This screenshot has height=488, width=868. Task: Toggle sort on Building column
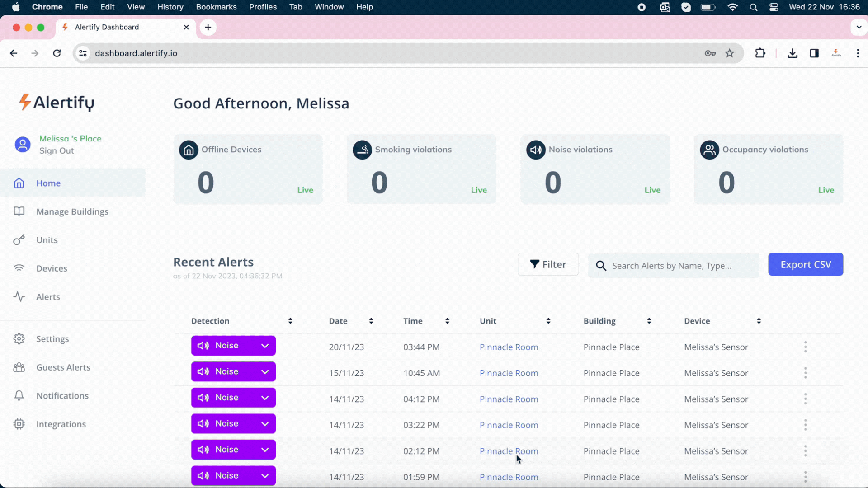pyautogui.click(x=649, y=321)
